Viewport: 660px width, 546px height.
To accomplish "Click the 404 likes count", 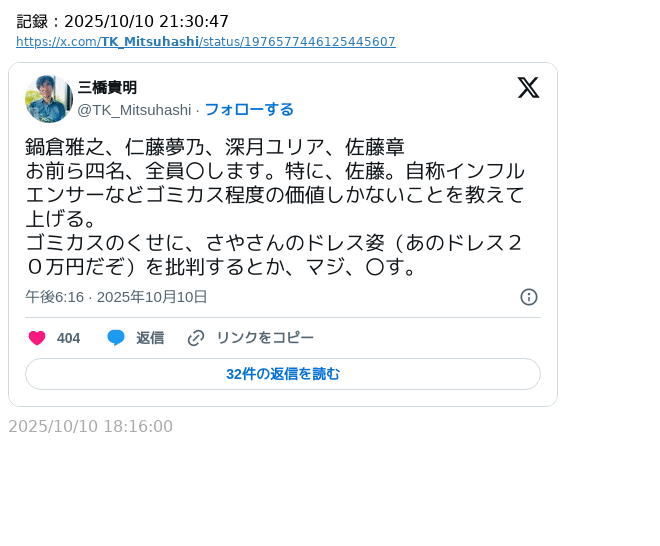I will [68, 338].
